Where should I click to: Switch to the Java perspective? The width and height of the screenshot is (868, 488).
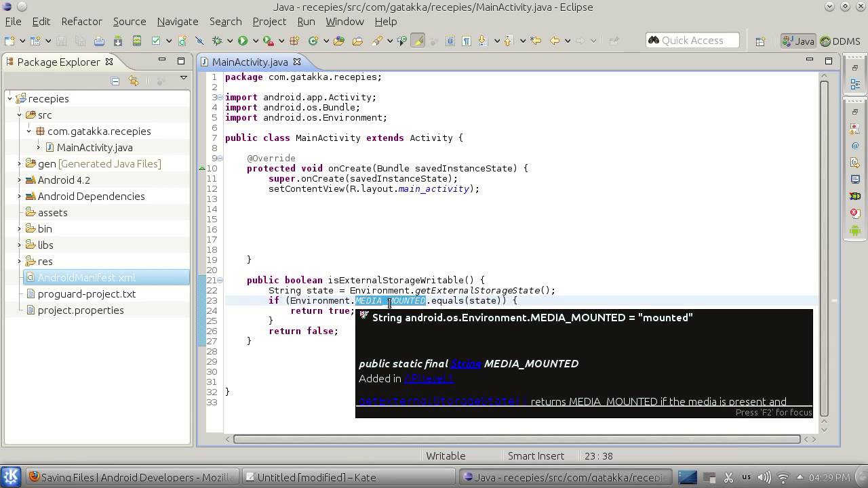(798, 41)
